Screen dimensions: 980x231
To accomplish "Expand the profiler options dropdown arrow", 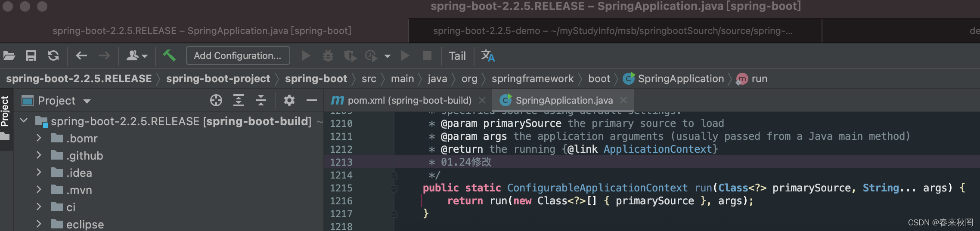I will (388, 56).
